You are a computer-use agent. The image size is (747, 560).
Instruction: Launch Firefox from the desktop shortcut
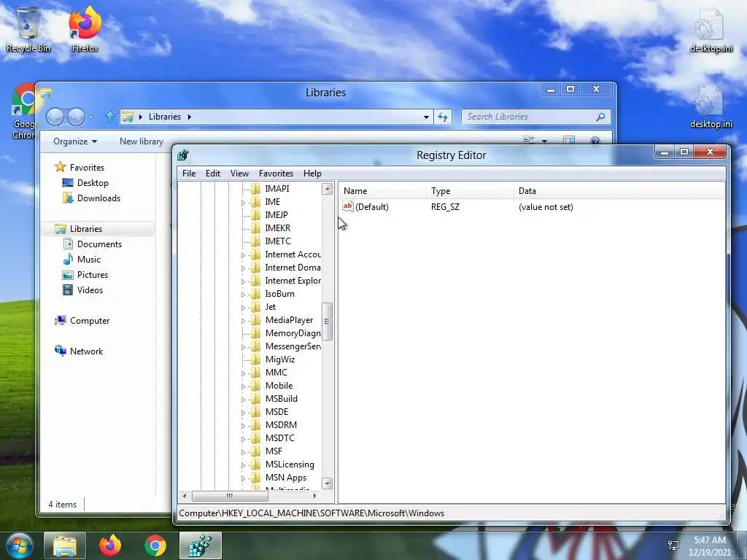pos(85,28)
